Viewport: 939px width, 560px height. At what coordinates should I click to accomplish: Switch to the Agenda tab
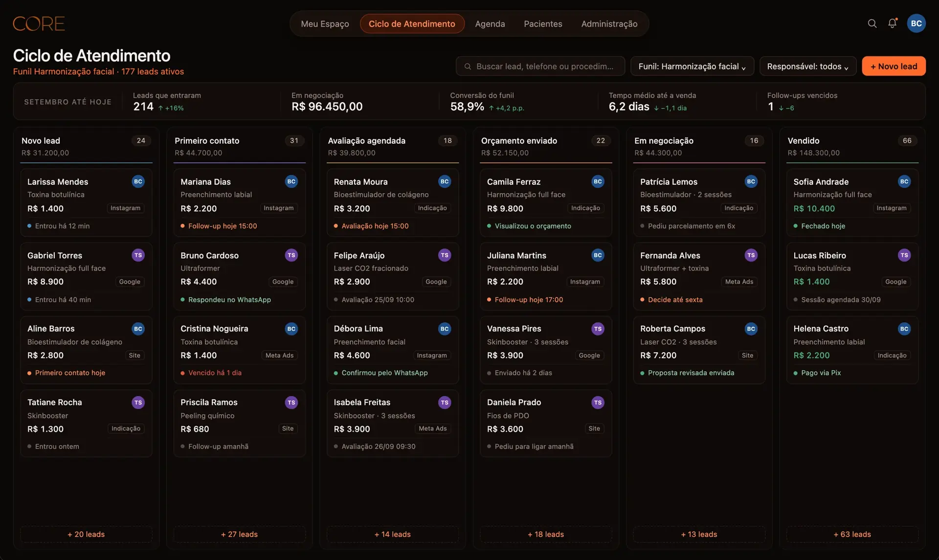pyautogui.click(x=490, y=23)
